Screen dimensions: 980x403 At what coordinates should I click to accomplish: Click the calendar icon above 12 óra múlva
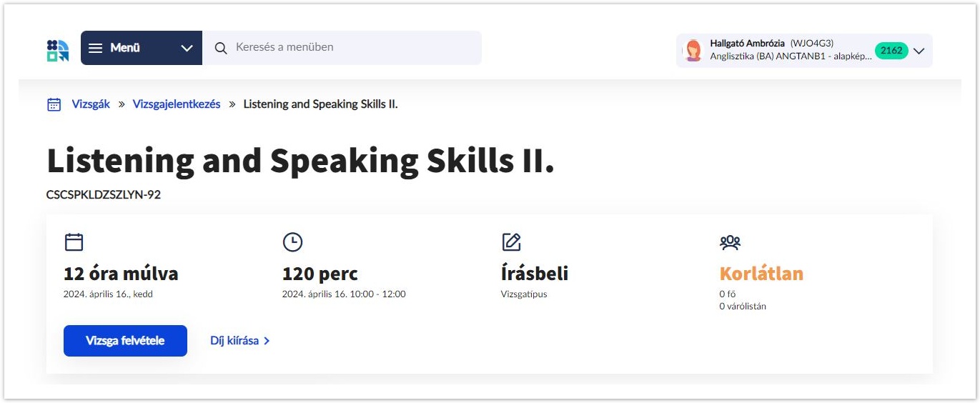click(74, 242)
